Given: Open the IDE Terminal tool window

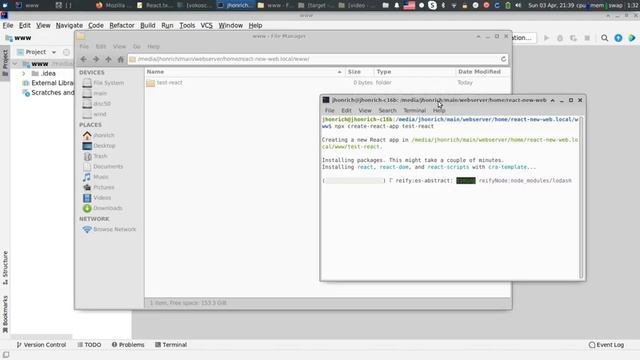Looking at the screenshot, I should [x=171, y=344].
